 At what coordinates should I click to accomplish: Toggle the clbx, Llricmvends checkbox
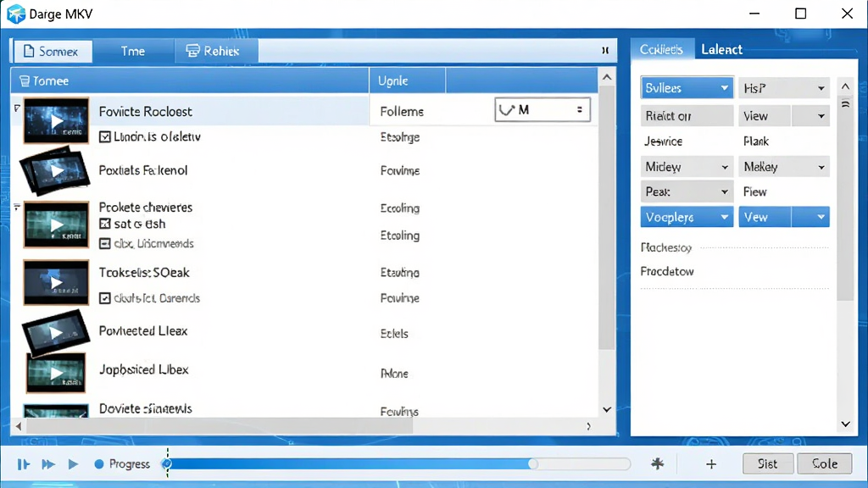coord(104,243)
